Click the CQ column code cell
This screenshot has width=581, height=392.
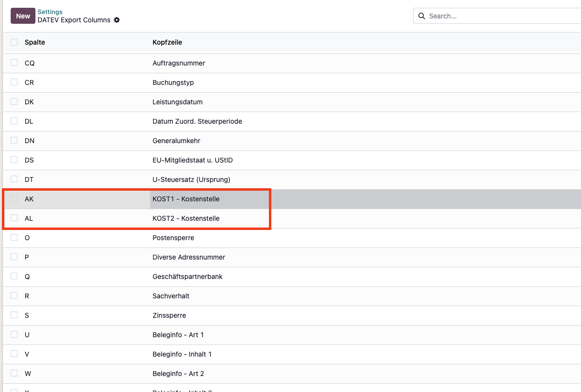click(x=30, y=64)
